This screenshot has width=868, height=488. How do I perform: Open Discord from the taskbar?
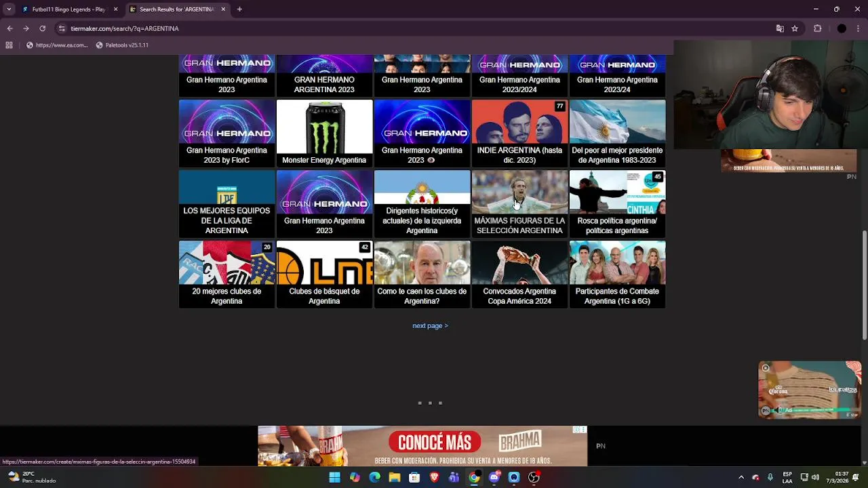click(x=494, y=477)
